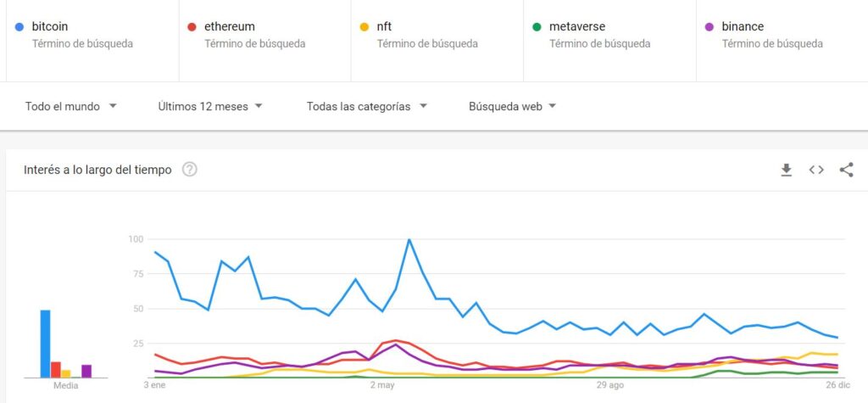
Task: Open the embed code icon
Action: point(816,171)
